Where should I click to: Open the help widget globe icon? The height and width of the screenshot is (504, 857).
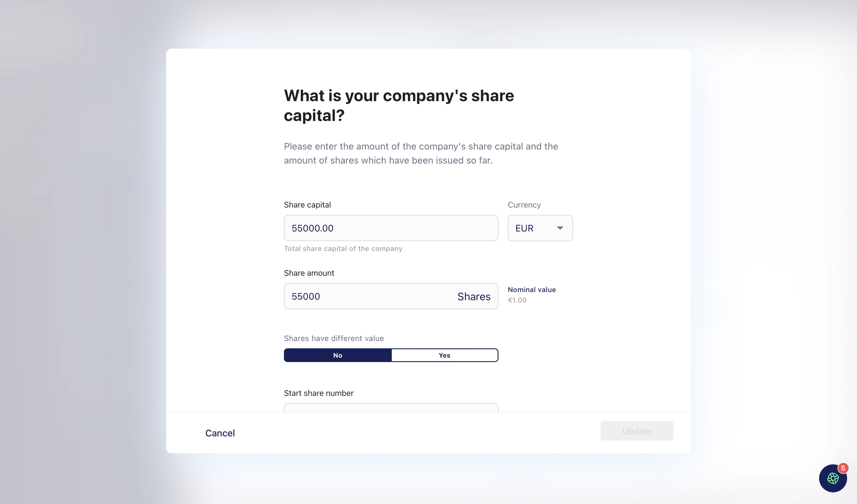click(x=833, y=478)
